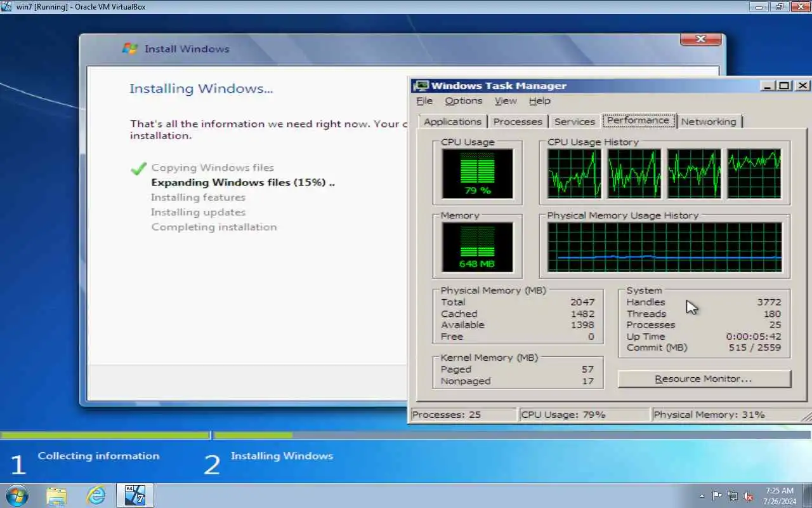
Task: Open the Help menu in Task Manager
Action: [x=539, y=101]
